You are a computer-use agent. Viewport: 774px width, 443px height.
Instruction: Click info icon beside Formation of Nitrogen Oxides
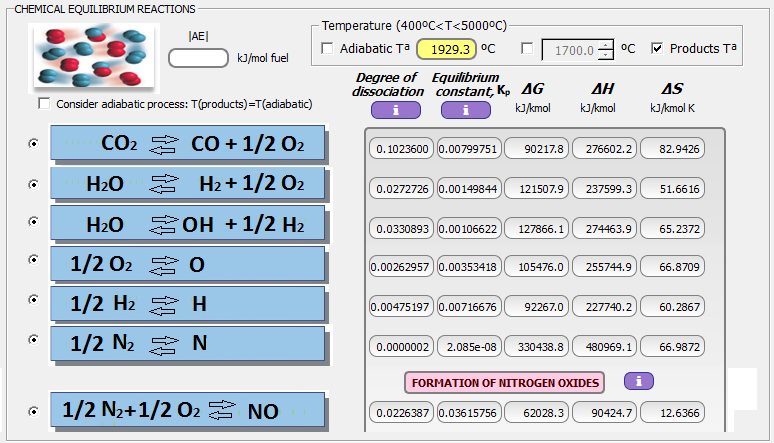pyautogui.click(x=639, y=381)
